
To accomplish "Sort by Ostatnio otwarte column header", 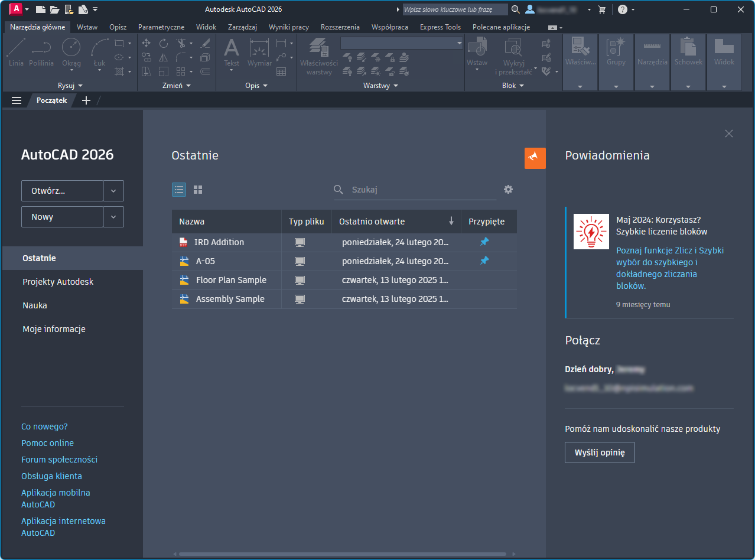I will click(396, 222).
